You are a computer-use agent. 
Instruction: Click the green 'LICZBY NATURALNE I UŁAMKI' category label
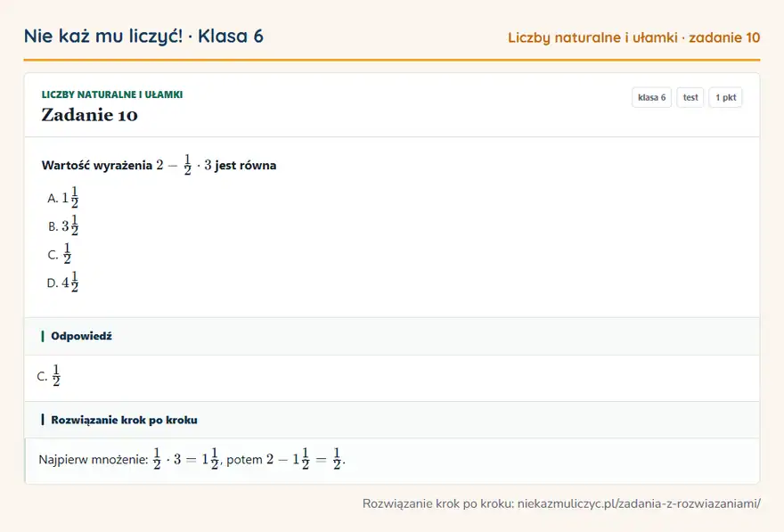click(112, 94)
